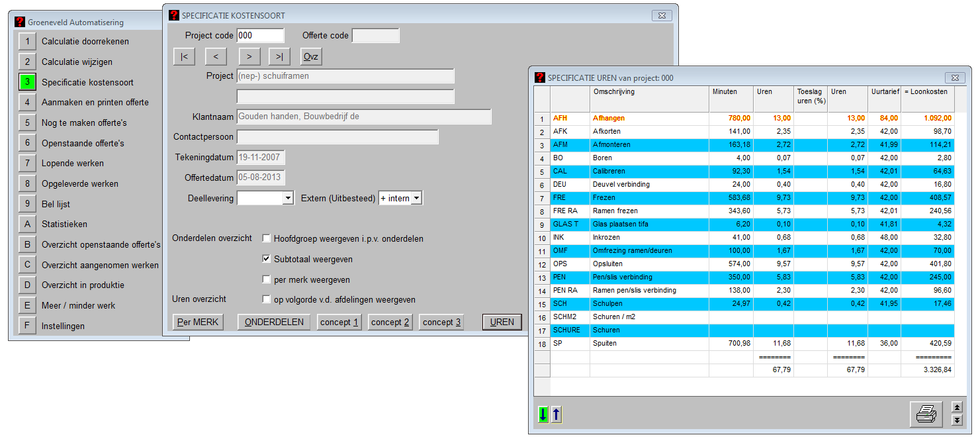The width and height of the screenshot is (980, 443).
Task: Click the green down arrow icon
Action: [x=543, y=415]
